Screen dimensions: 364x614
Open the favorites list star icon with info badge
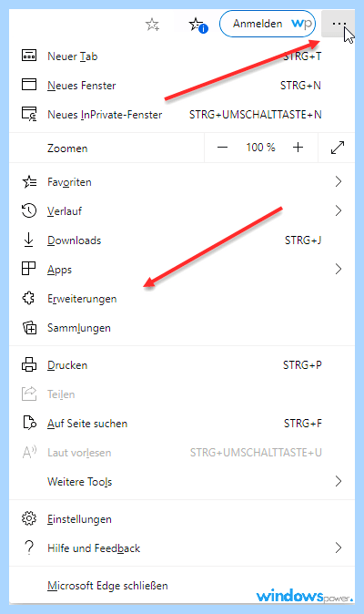pyautogui.click(x=198, y=25)
